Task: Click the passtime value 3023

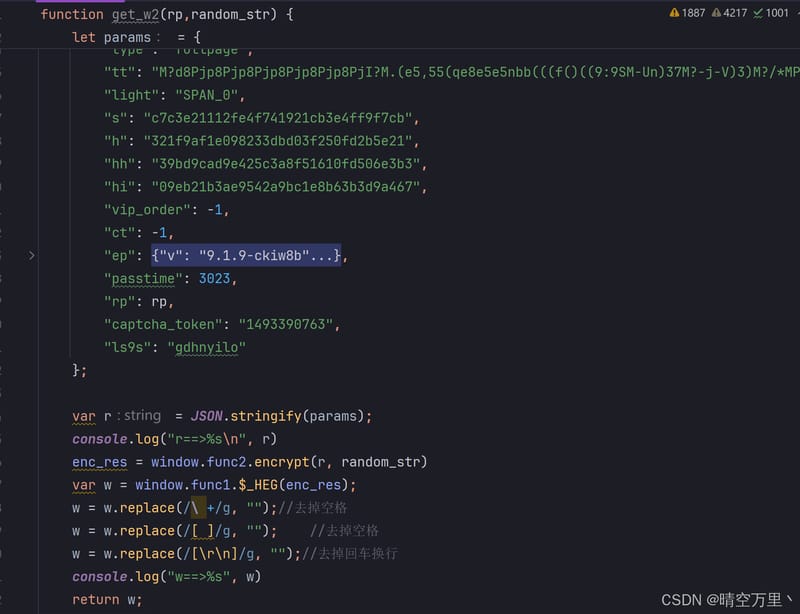Action: 214,279
